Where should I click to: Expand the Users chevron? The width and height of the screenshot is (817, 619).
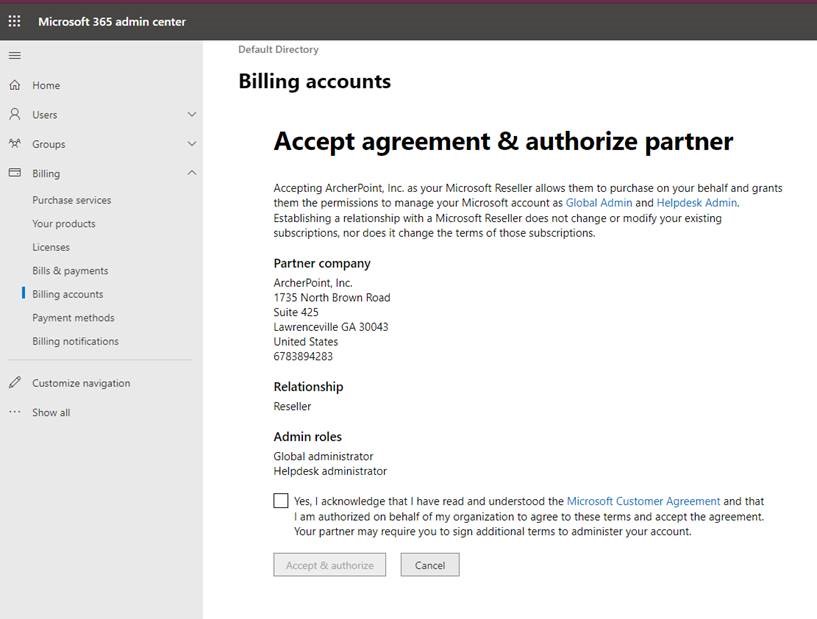coord(192,114)
